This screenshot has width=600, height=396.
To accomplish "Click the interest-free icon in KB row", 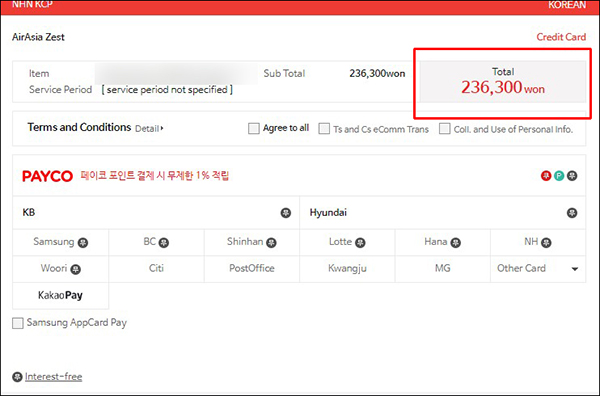I will pos(286,213).
